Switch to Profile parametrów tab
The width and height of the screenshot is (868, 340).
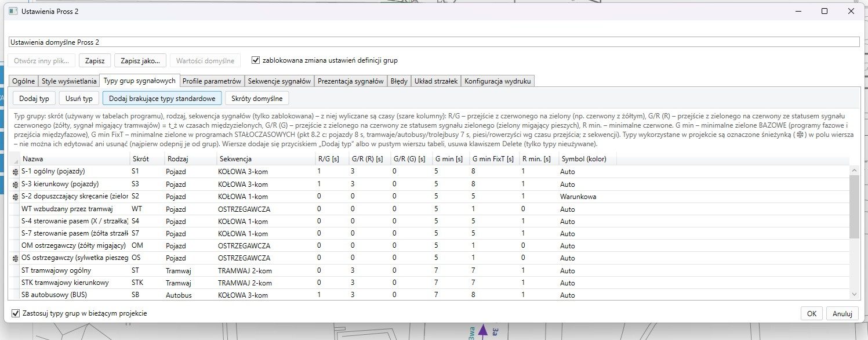pyautogui.click(x=212, y=81)
